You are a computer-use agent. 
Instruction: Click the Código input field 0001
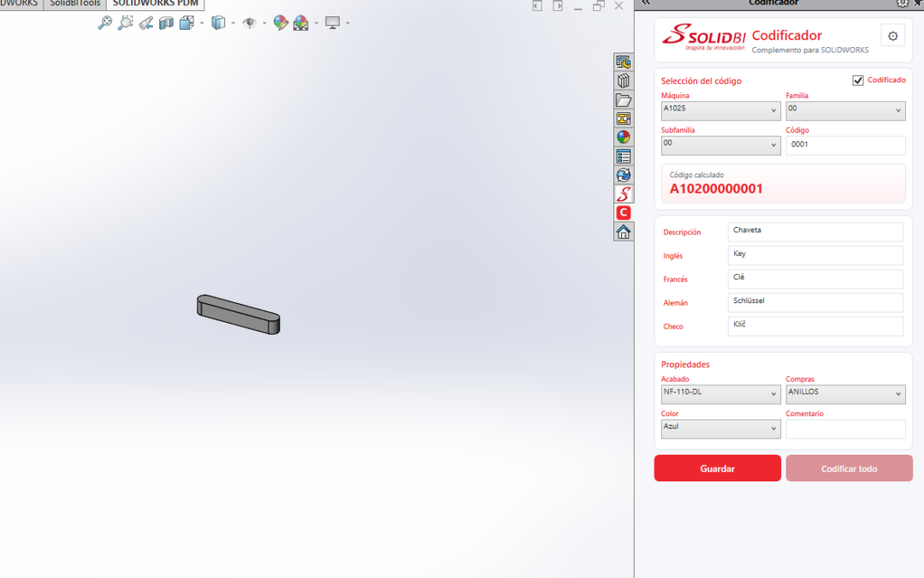coord(845,146)
